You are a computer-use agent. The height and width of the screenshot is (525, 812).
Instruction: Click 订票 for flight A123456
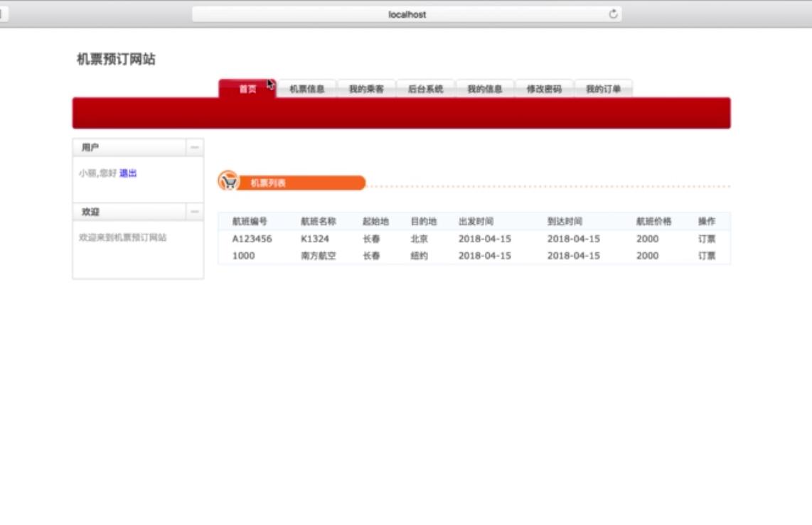tap(706, 239)
